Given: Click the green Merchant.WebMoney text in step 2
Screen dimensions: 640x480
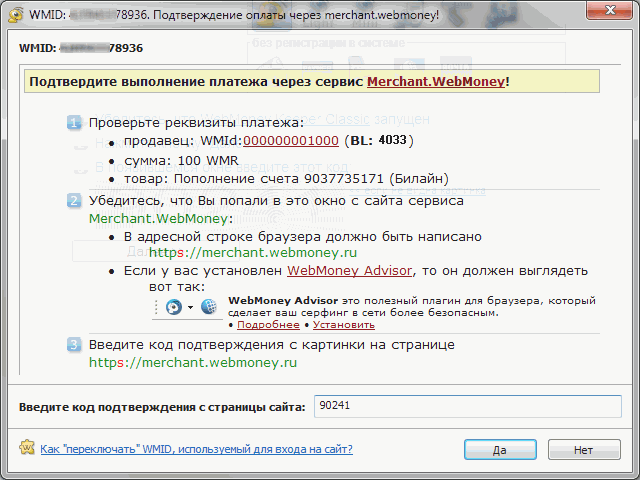Looking at the screenshot, I should 158,219.
